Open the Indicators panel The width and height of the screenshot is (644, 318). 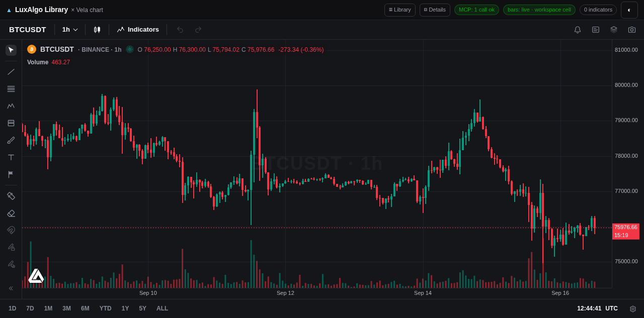coord(138,30)
